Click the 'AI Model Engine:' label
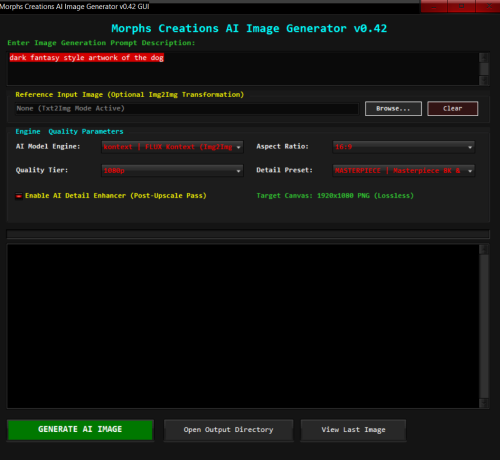Viewport: 500px width, 460px height. [48, 146]
